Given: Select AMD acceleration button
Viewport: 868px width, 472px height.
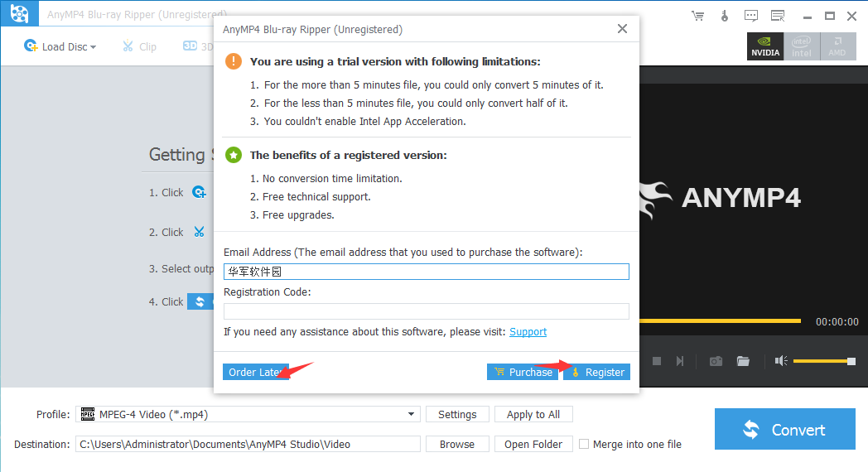Looking at the screenshot, I should [837, 46].
